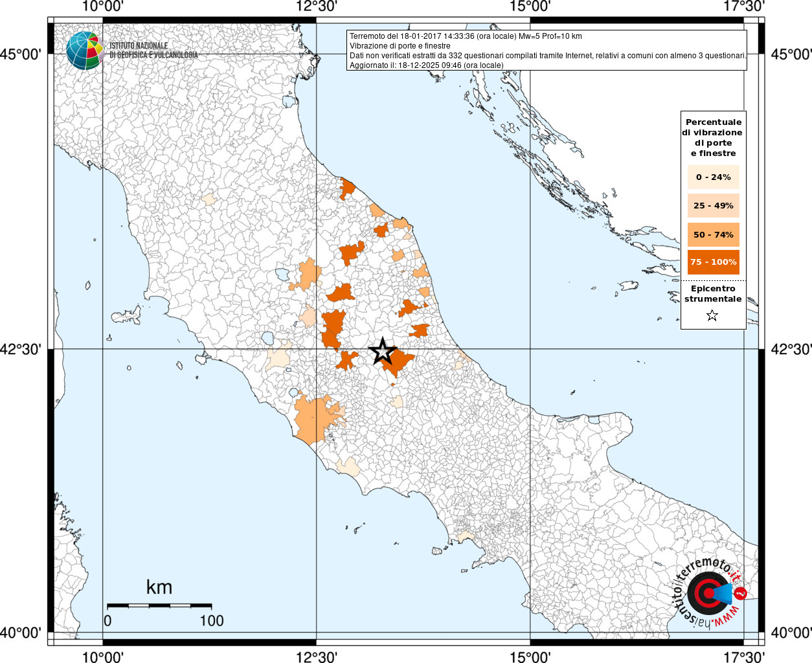Click the black-and-white km scale bar
The height and width of the screenshot is (663, 812).
coord(159,605)
